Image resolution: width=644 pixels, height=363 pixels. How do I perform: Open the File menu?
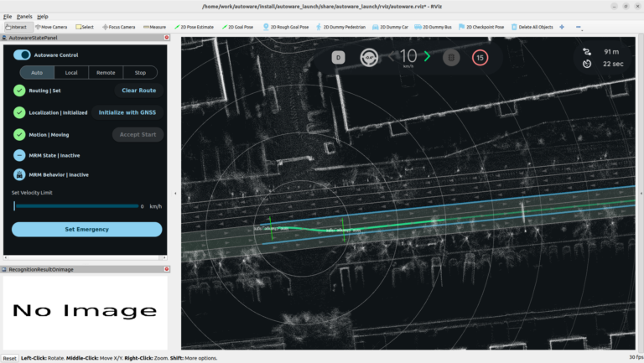8,16
